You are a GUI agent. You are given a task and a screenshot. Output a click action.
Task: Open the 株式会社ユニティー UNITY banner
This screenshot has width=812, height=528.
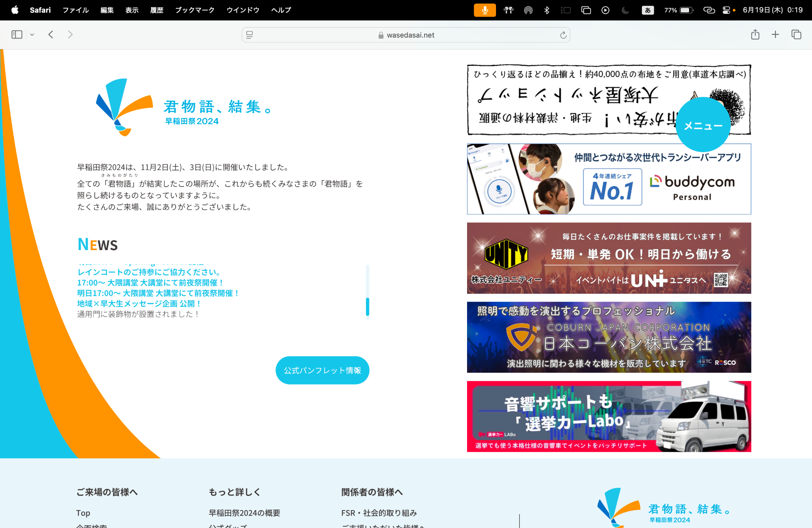(x=609, y=258)
